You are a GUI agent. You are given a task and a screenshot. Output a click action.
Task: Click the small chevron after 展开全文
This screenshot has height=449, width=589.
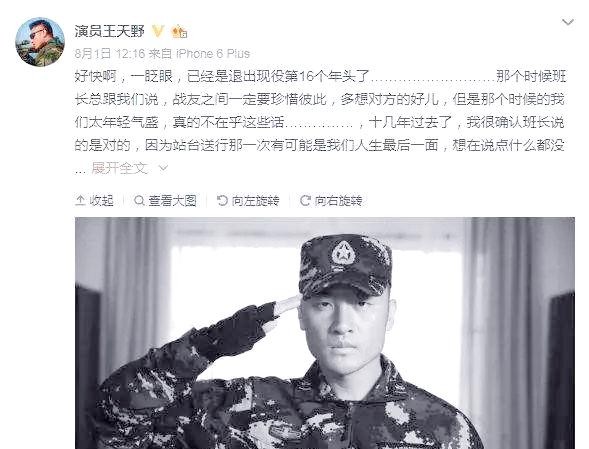pos(163,168)
